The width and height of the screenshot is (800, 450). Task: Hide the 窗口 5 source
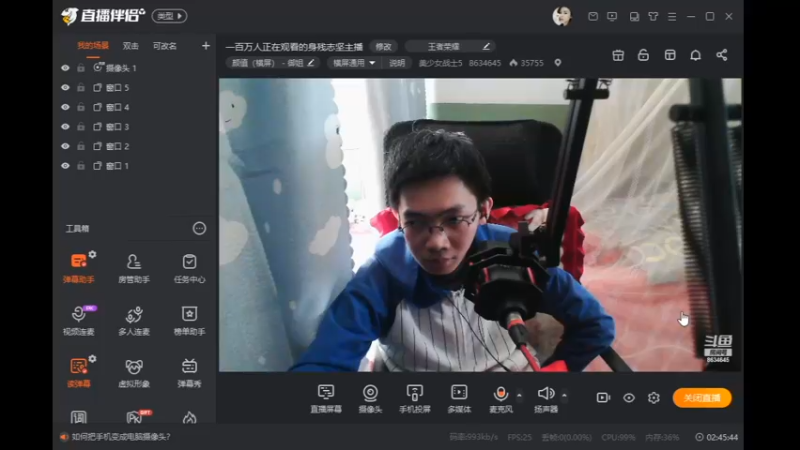point(65,88)
